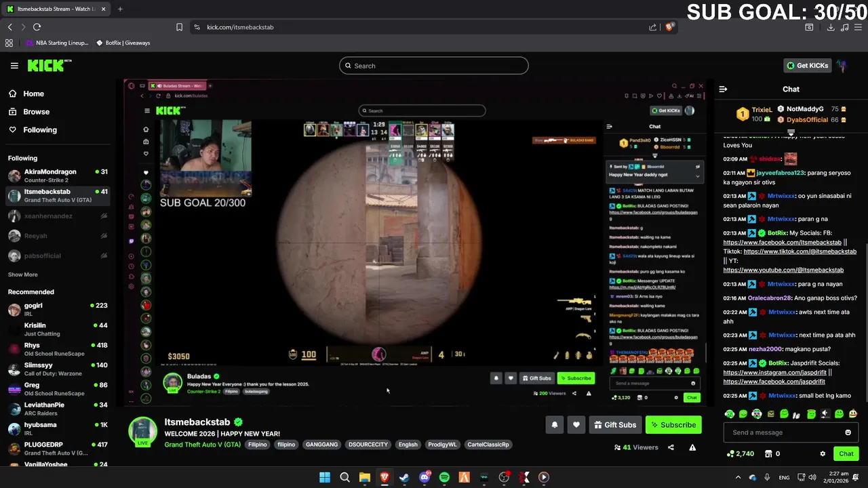Open the Brave browser main menu
868x488 pixels.
point(858,27)
